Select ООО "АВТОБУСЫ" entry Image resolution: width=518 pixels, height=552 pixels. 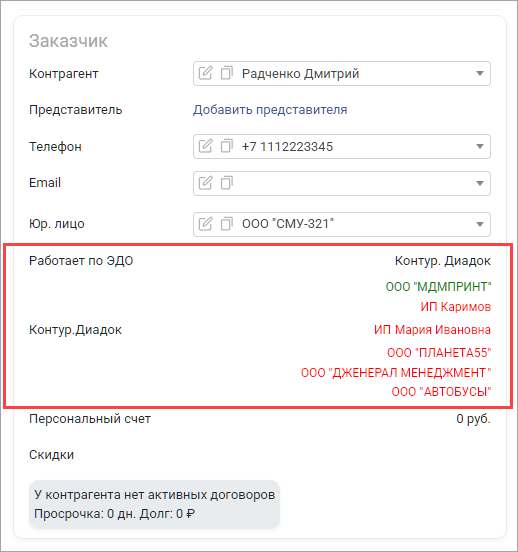tap(442, 392)
